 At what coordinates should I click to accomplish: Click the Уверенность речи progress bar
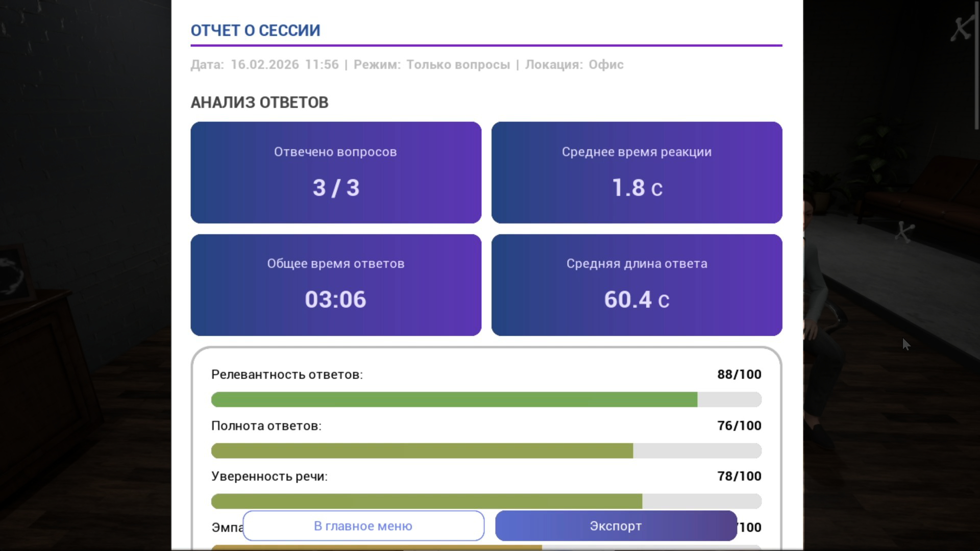[x=486, y=501]
